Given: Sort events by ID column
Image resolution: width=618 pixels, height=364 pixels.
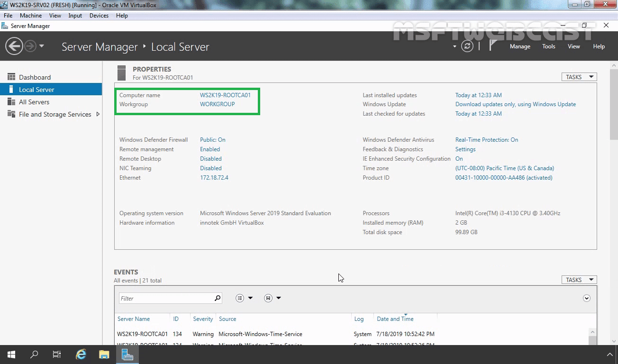Looking at the screenshot, I should coord(176,319).
